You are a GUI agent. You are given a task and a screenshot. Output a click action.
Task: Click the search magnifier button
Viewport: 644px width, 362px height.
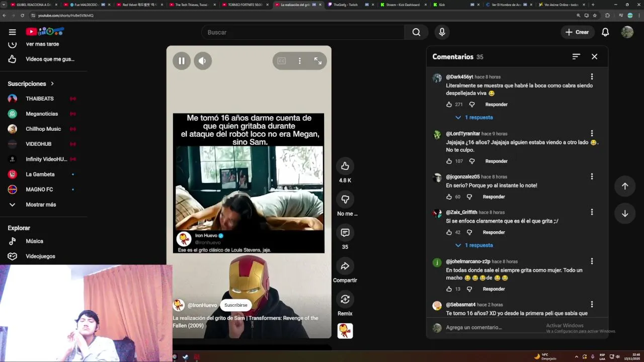[x=416, y=32]
